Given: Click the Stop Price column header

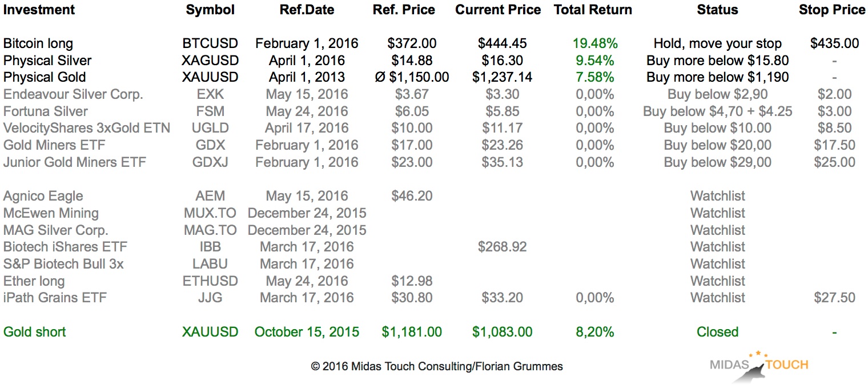Looking at the screenshot, I should point(832,10).
